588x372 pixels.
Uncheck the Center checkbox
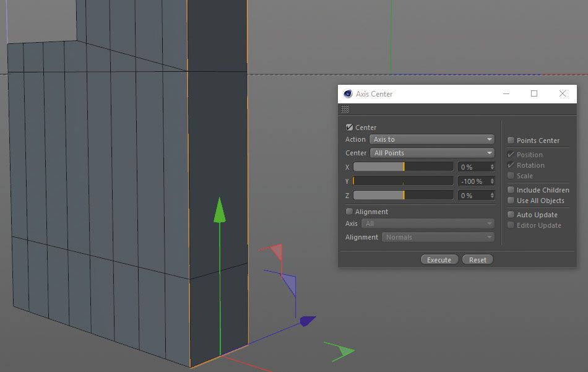[350, 127]
